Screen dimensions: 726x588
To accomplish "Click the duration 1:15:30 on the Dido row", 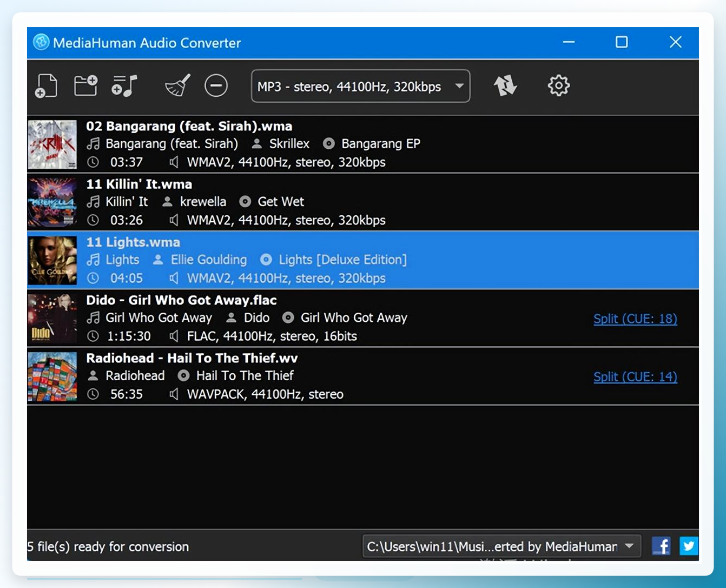I will tap(129, 336).
